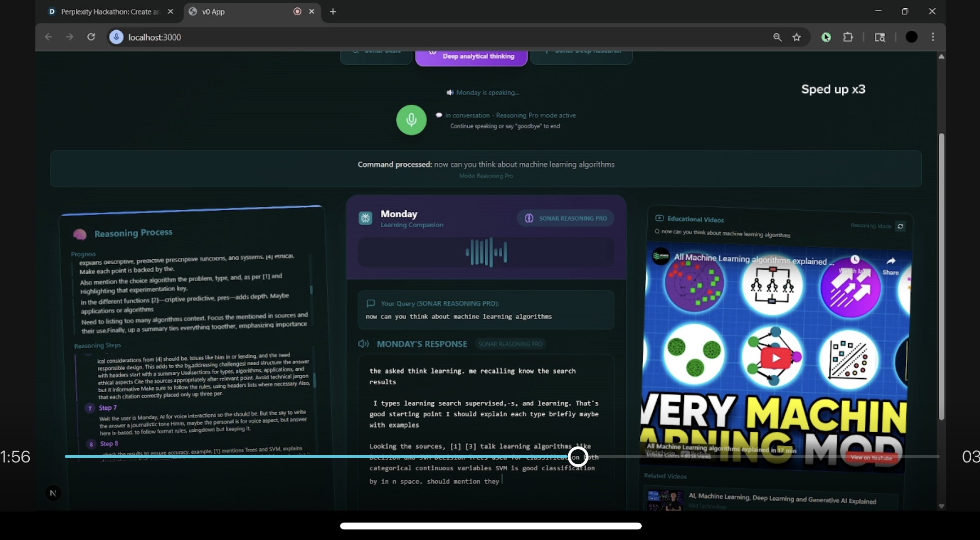Open AI, Machine Learning related video

(782, 501)
